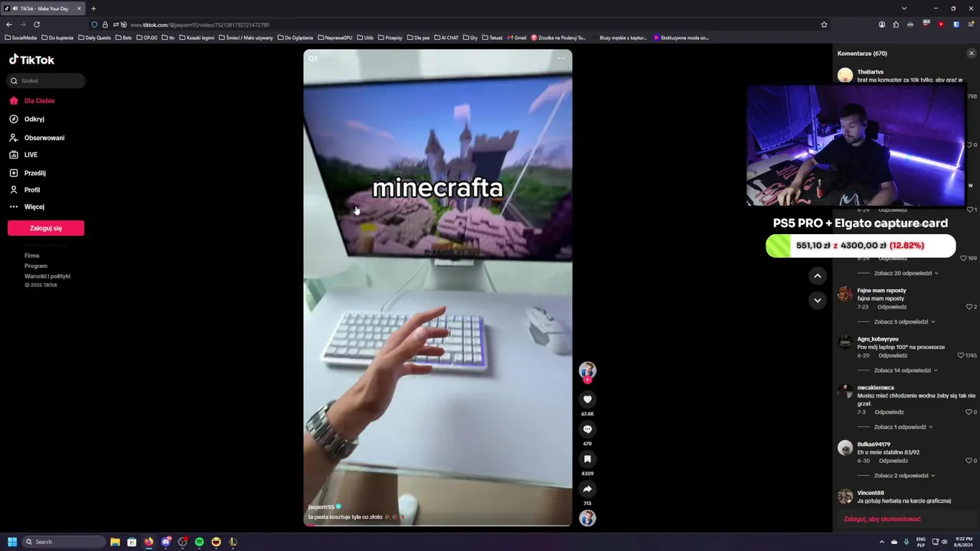
Task: Open the sound disc avatar below share
Action: (x=587, y=518)
